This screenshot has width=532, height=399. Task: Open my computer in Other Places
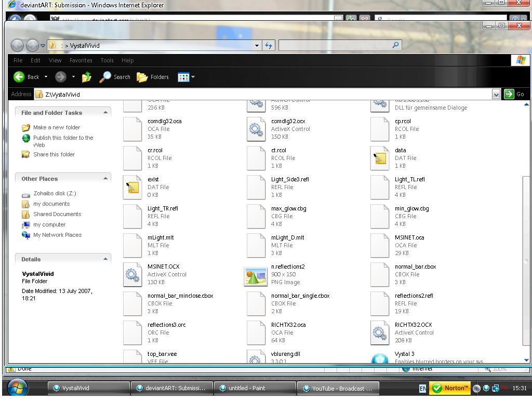(49, 224)
